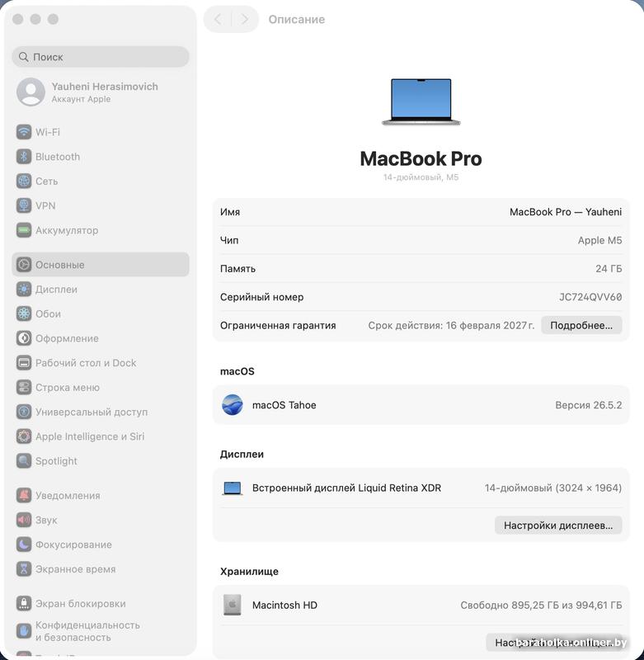Viewport: 644px width, 660px height.
Task: Click the built-in display laptop icon
Action: 233,488
